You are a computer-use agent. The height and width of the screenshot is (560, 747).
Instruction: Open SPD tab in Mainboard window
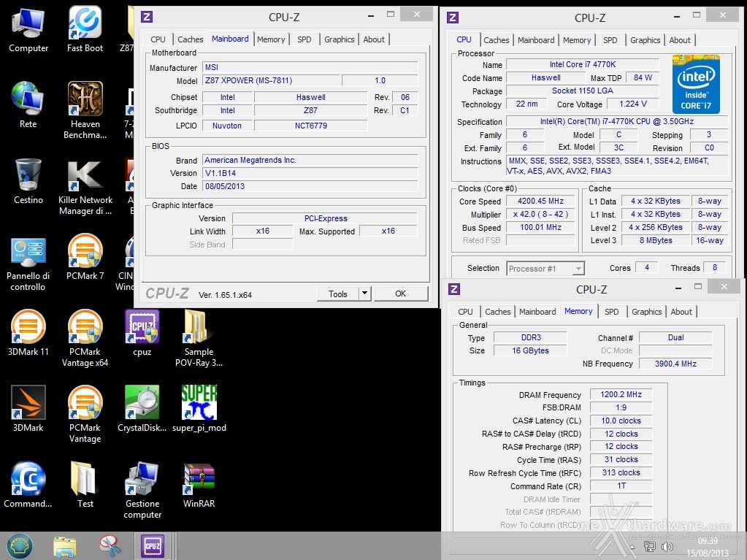coord(304,39)
